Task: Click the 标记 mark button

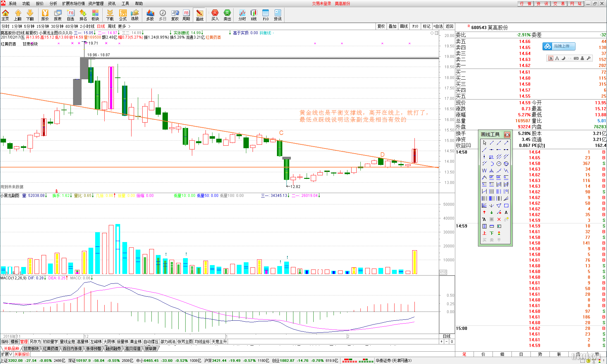Action: tap(427, 26)
